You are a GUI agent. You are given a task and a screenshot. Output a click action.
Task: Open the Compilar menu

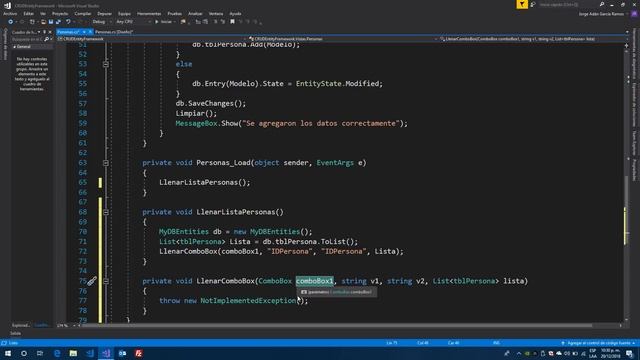[83, 13]
